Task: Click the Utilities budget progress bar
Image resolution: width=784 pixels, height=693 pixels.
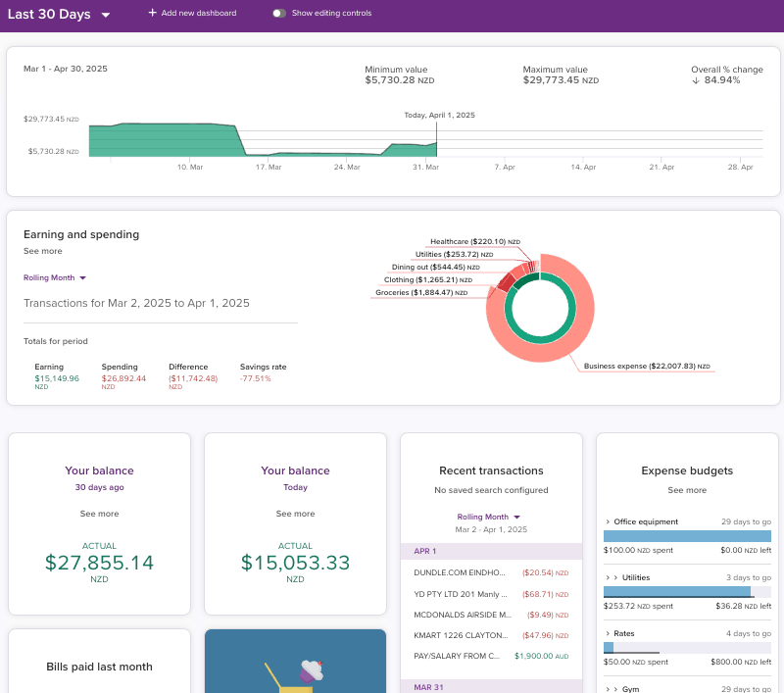Action: [687, 592]
